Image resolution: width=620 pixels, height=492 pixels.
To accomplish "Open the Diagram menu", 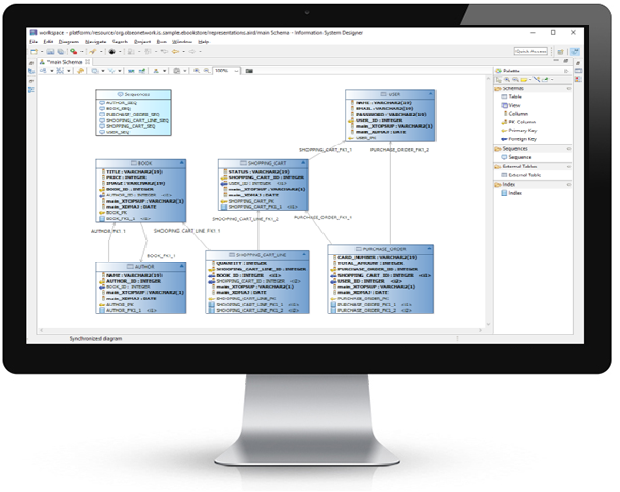I will pyautogui.click(x=65, y=41).
